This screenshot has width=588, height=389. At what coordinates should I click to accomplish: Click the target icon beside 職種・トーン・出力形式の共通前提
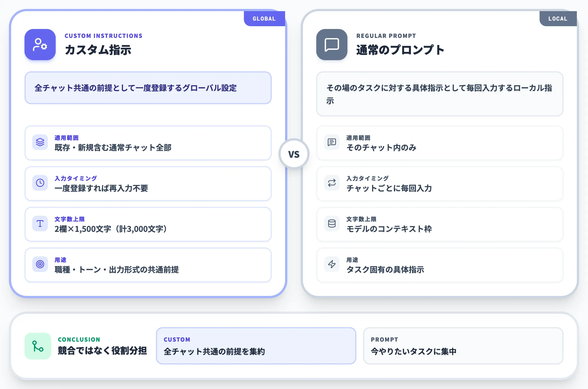coord(40,264)
